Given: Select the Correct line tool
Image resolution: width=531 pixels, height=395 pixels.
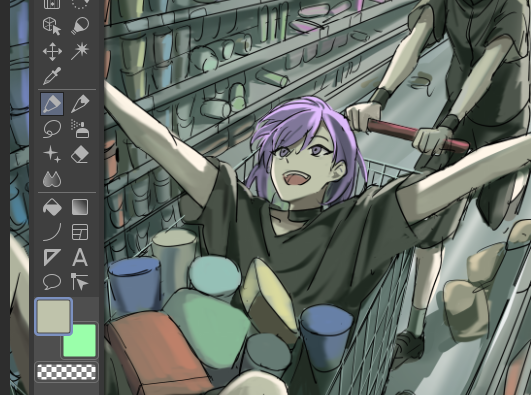Looking at the screenshot, I should pos(80,282).
